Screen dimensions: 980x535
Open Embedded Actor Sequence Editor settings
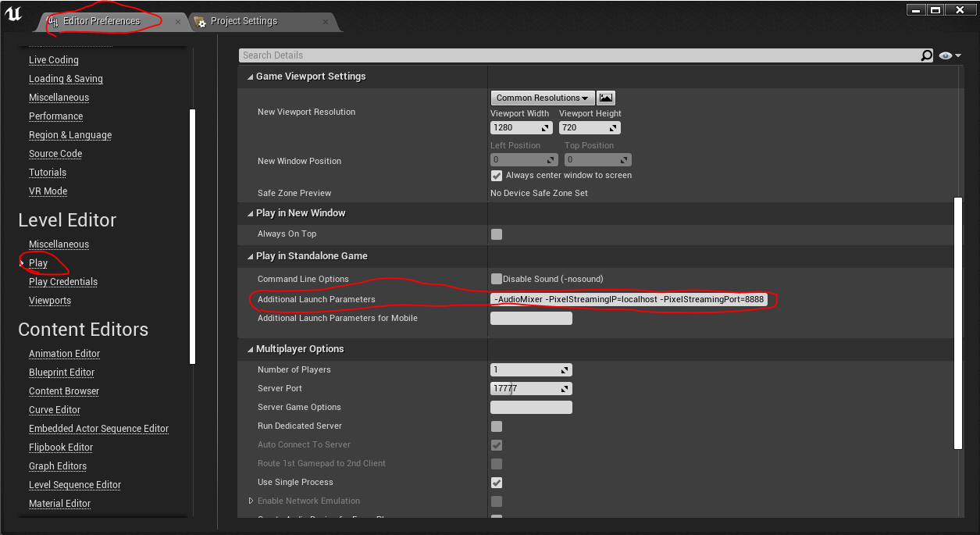[99, 429]
